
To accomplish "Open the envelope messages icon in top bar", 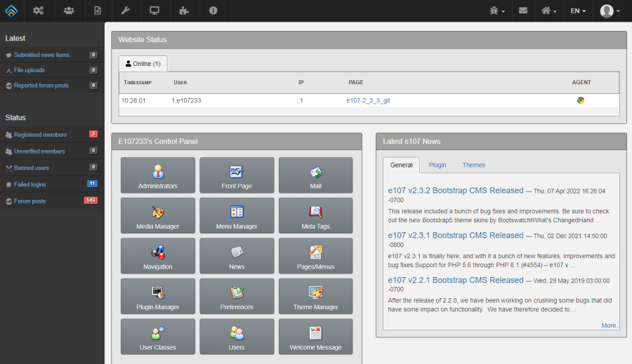I will (523, 11).
